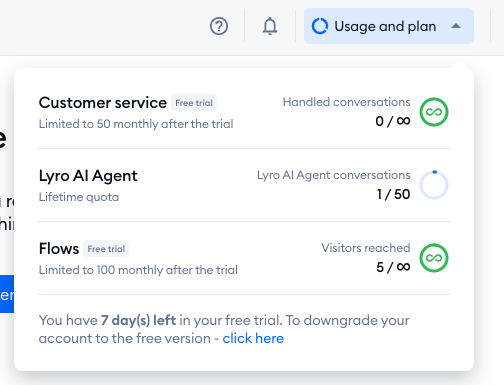Click the 'Lyro AI Agent conversations' label
504x385 pixels.
click(x=334, y=175)
